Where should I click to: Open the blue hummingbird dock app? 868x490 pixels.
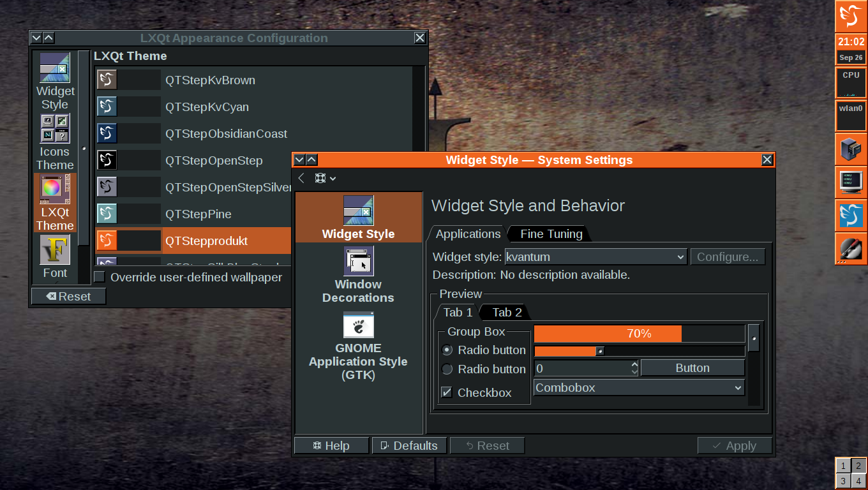[x=851, y=216]
